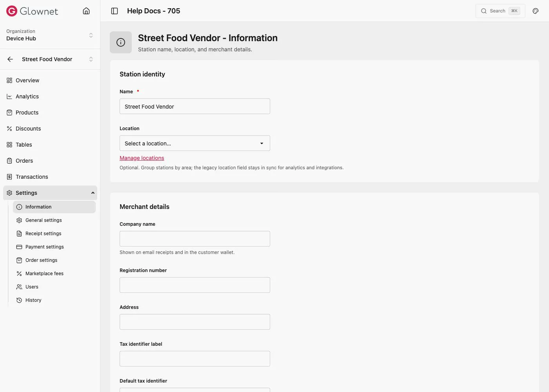Open the Select a location dropdown
Viewport: 549px width, 392px height.
pos(195,143)
